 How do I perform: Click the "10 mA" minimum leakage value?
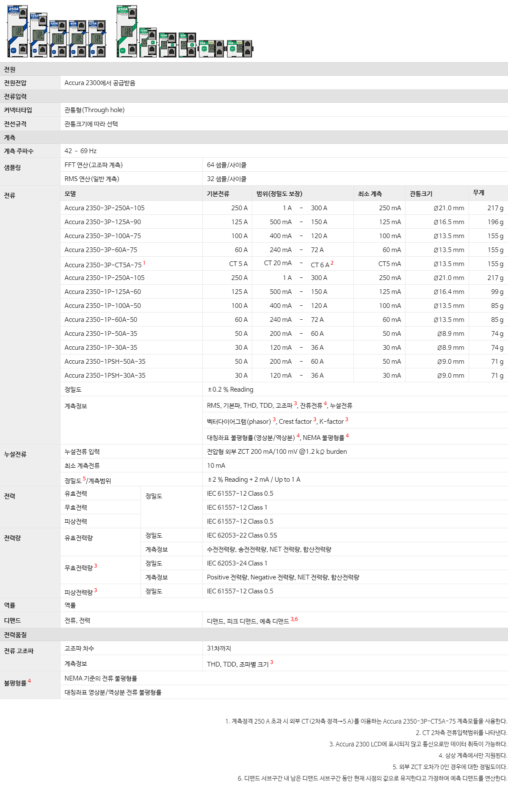point(216,466)
